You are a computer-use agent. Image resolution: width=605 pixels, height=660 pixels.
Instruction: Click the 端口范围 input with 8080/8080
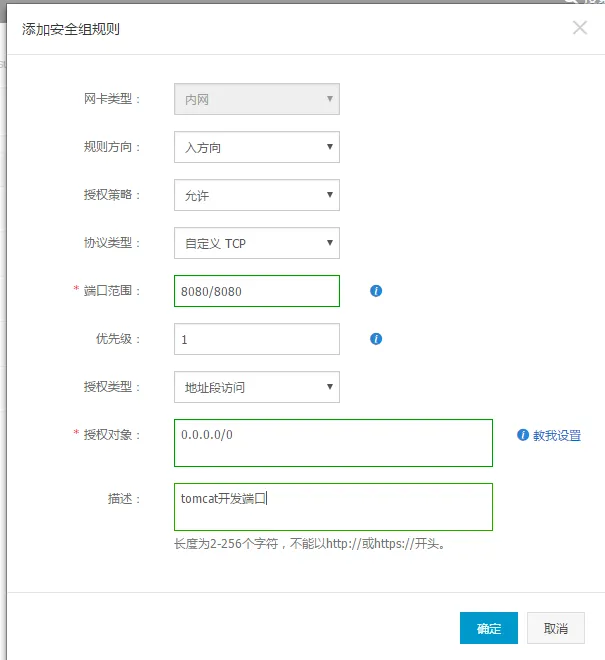257,291
